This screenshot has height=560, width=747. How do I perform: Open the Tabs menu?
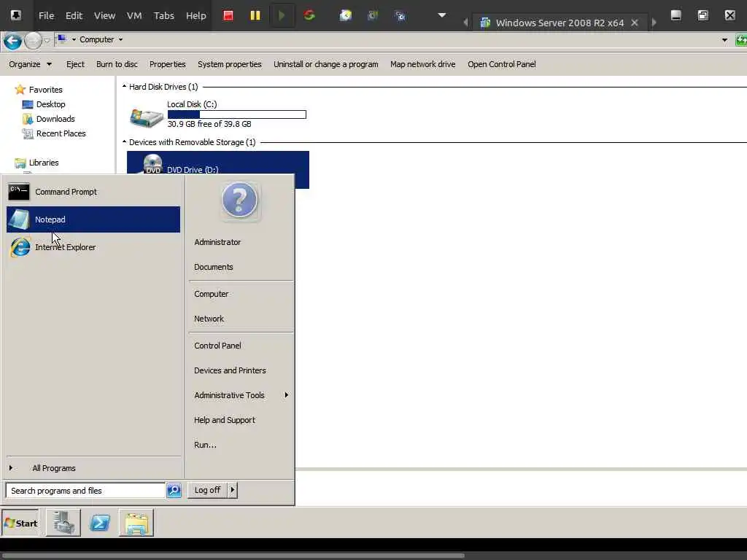164,16
